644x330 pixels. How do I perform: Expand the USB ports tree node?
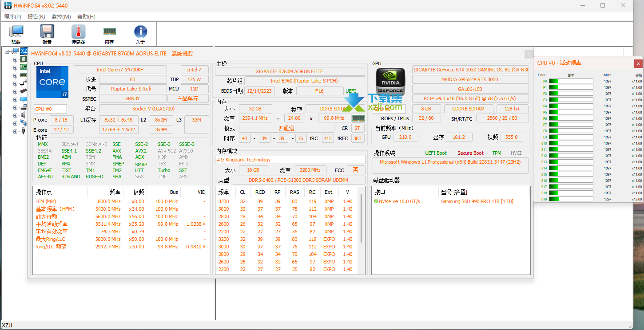[x=15, y=131]
